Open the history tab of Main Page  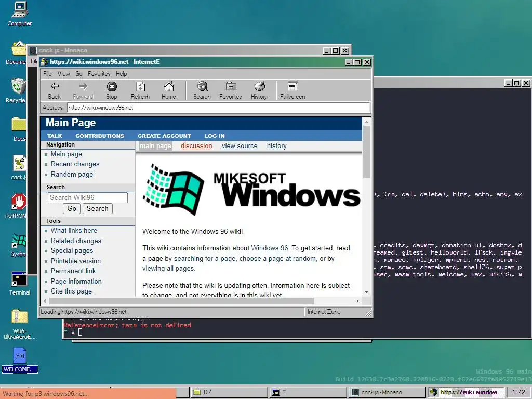276,146
